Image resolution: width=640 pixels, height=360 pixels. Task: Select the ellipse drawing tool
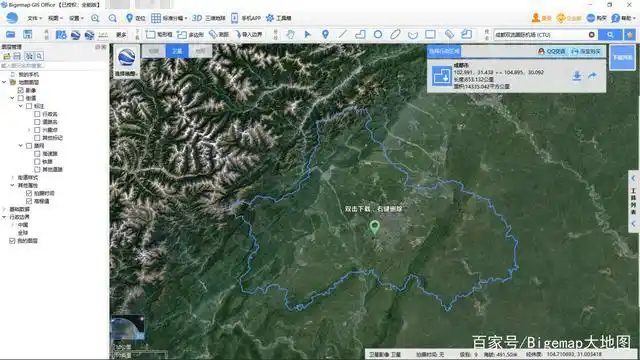click(395, 34)
